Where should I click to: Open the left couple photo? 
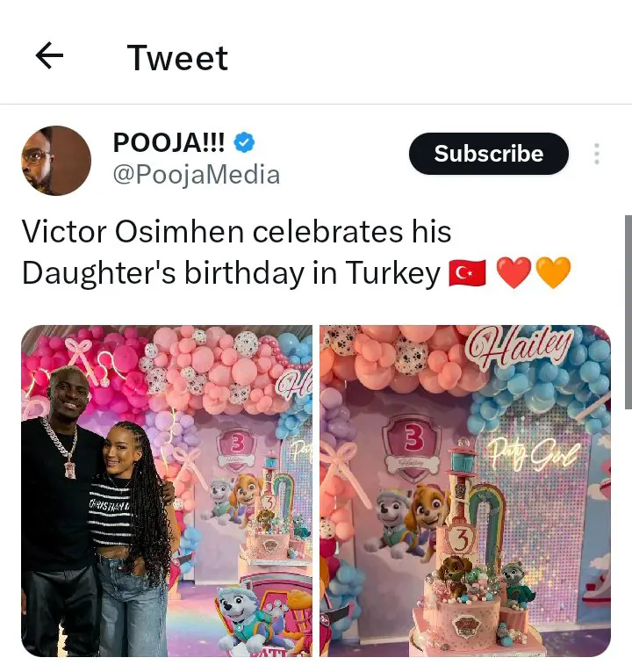[x=167, y=491]
